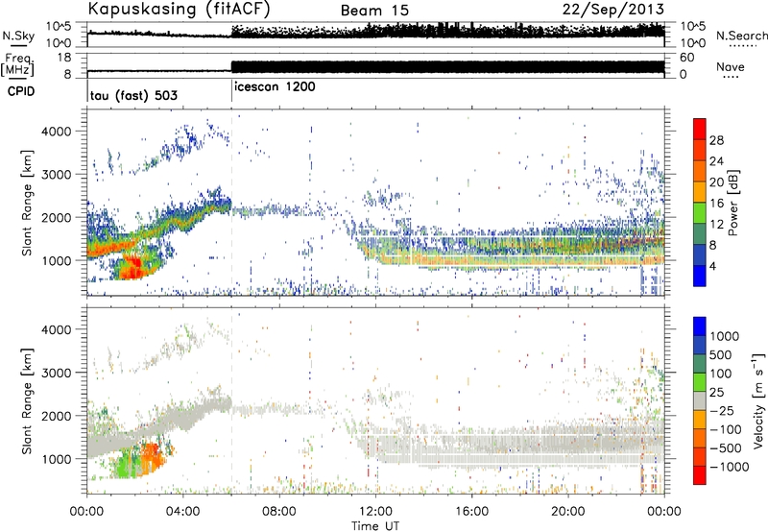Click the Nave legend label
Screen dimensions: 768x532
(731, 66)
